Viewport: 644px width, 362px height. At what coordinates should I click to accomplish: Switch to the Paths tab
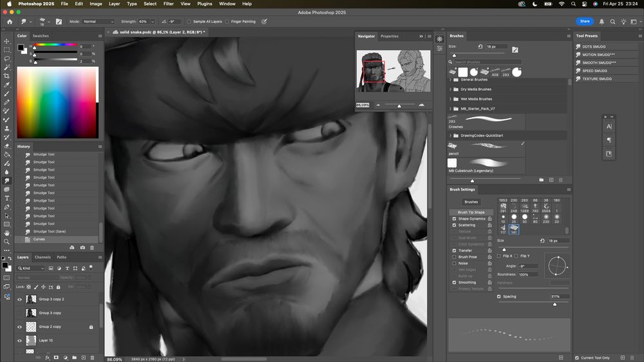(x=62, y=257)
